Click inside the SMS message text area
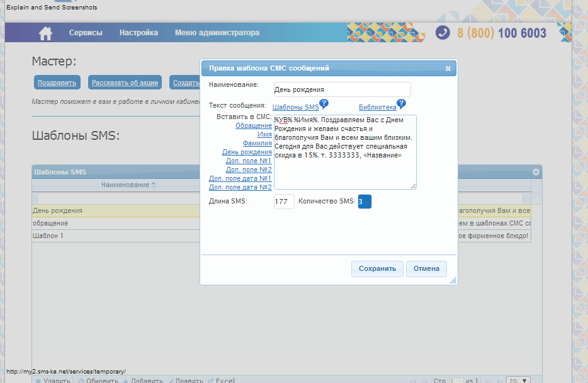 [x=345, y=152]
